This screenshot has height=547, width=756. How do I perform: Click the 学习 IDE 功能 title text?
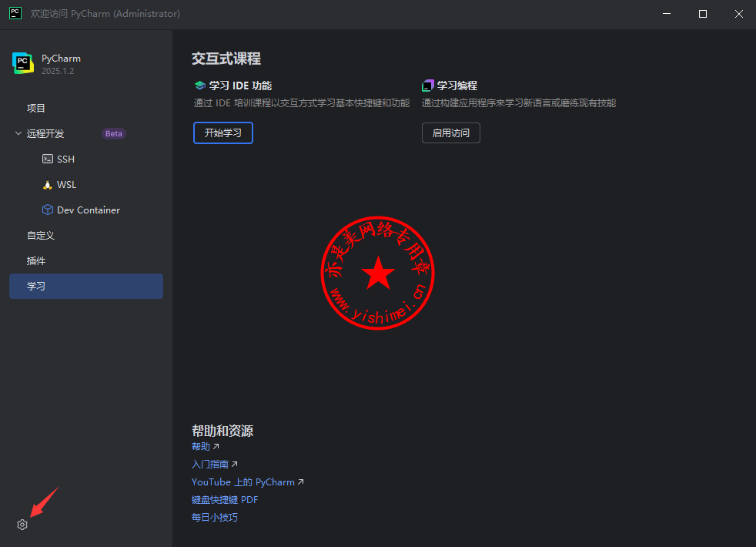click(x=241, y=86)
